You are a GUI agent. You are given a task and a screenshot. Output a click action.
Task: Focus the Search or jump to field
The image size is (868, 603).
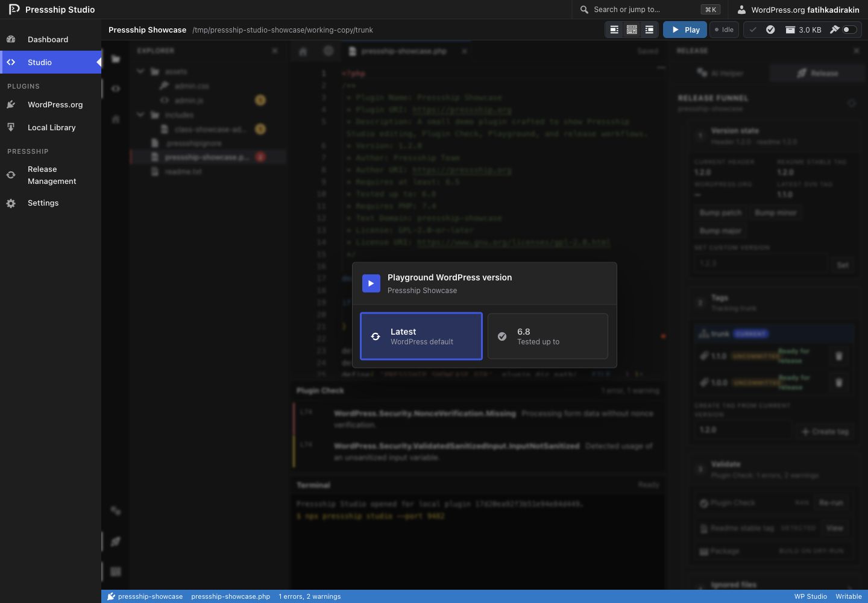(x=649, y=10)
